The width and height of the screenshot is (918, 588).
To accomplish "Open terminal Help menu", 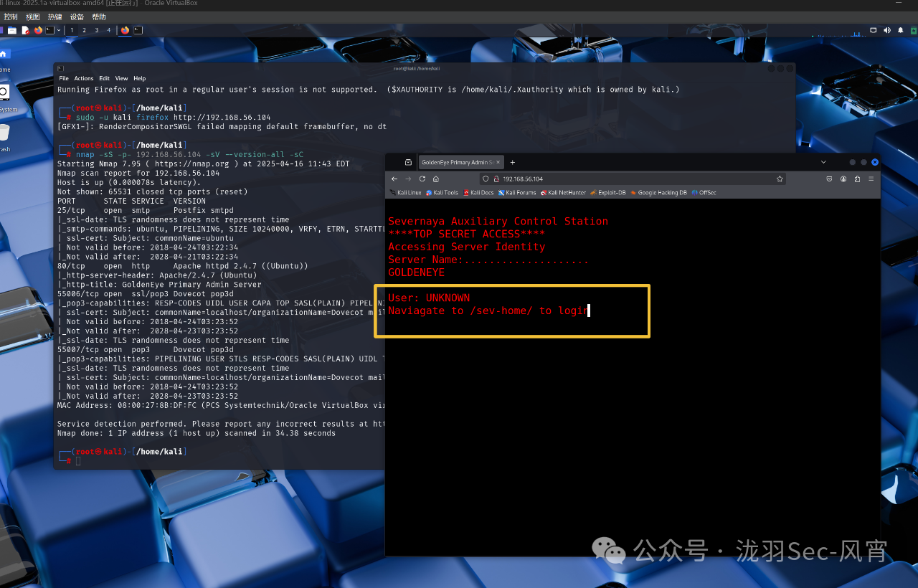I will point(140,78).
